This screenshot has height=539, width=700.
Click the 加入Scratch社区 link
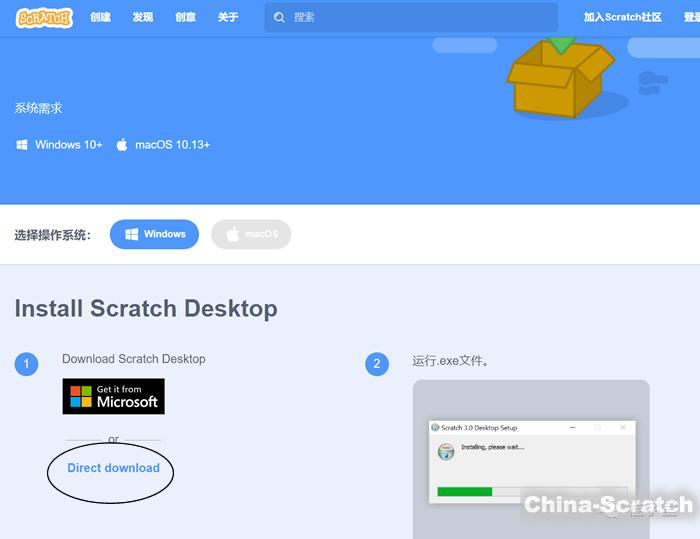tap(623, 18)
